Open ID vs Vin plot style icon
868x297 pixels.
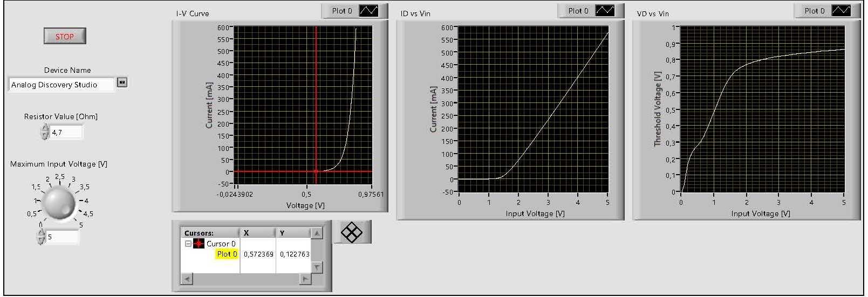(x=605, y=11)
